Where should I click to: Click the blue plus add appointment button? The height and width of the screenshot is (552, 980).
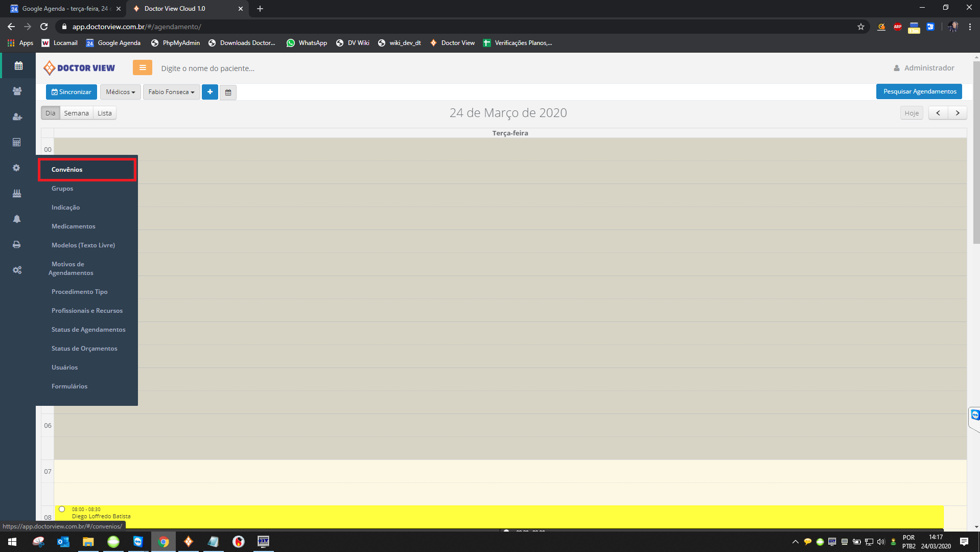click(x=210, y=92)
